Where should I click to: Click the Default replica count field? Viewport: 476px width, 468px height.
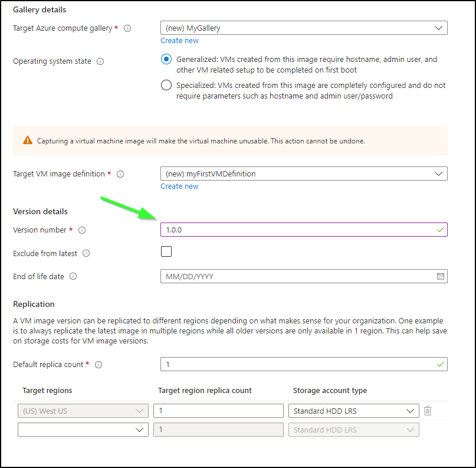304,364
